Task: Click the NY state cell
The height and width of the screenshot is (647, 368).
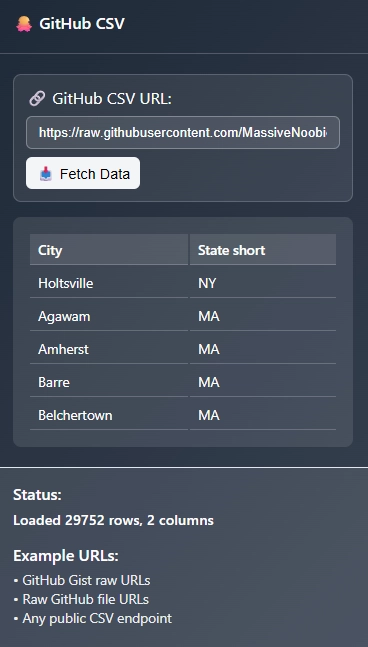Action: point(263,283)
